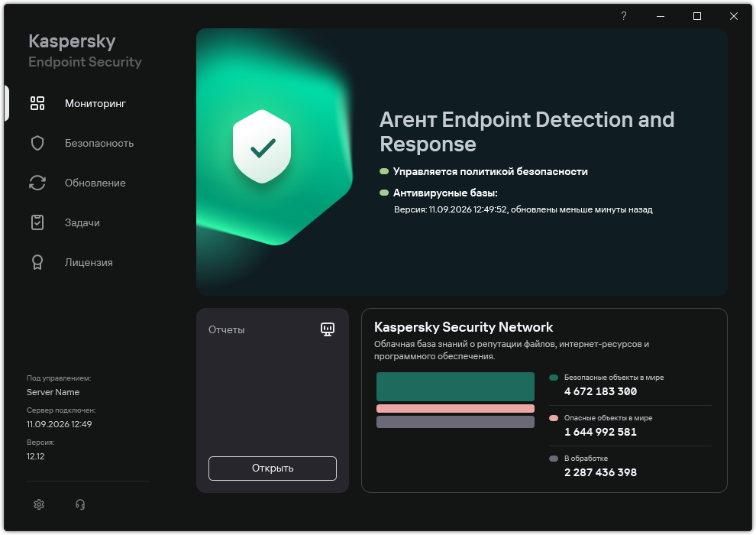Click the processing count 2 287 436 398
Screen dimensions: 756x535
[600, 473]
